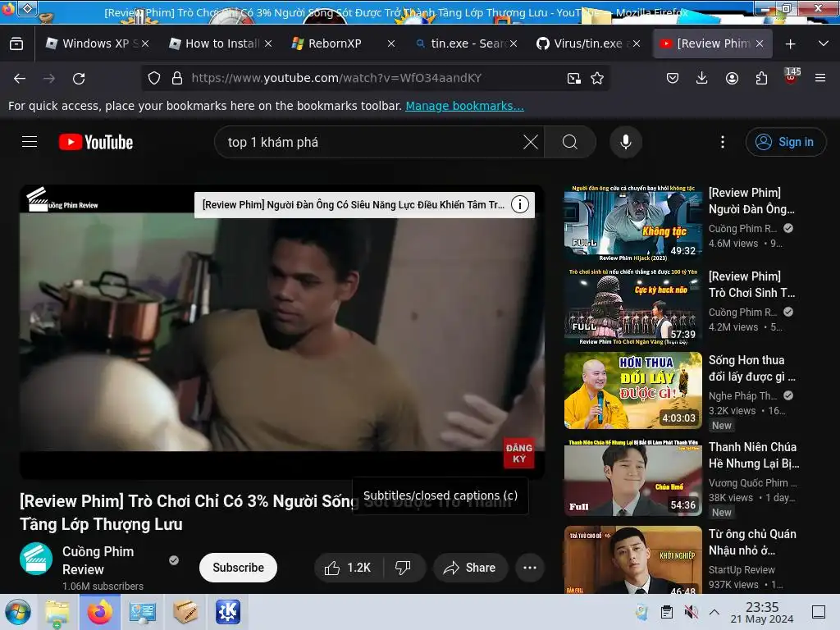Open Firefox account icon
The image size is (840, 630).
tap(732, 78)
